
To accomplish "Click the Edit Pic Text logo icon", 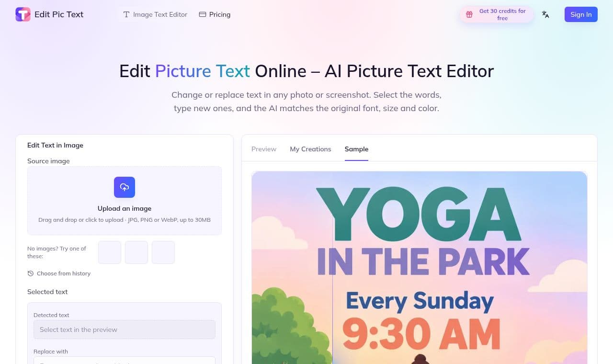I will 23,14.
